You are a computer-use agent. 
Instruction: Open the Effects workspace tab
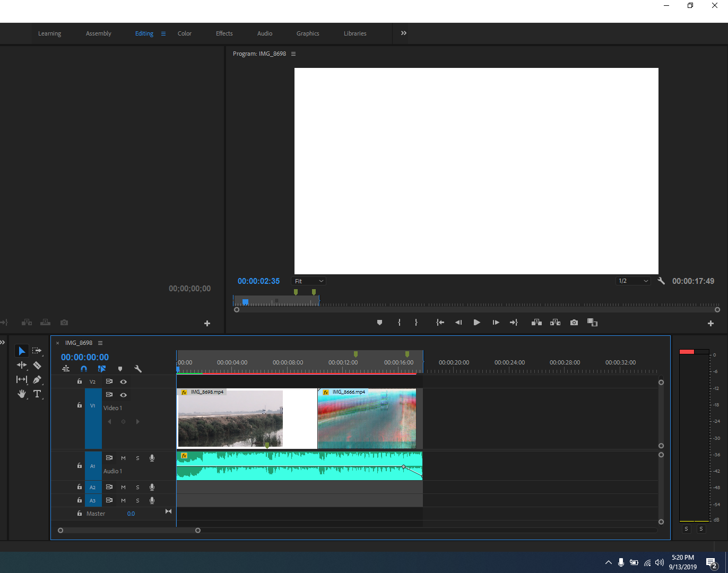click(224, 33)
